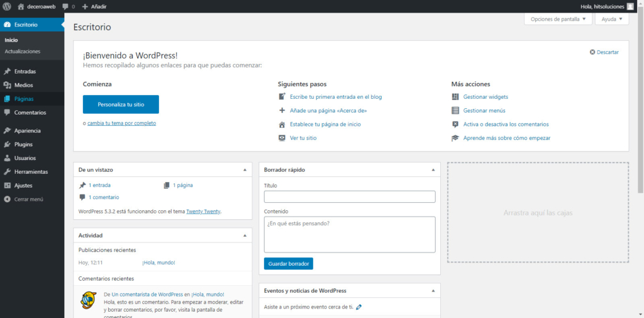Click the plus icon beside Añade una página

pyautogui.click(x=282, y=110)
